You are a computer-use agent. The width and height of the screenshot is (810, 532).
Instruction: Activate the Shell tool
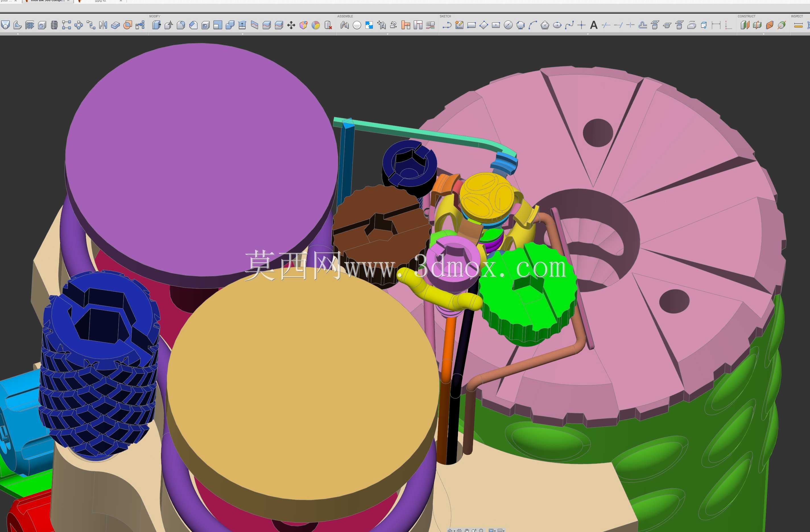click(206, 25)
